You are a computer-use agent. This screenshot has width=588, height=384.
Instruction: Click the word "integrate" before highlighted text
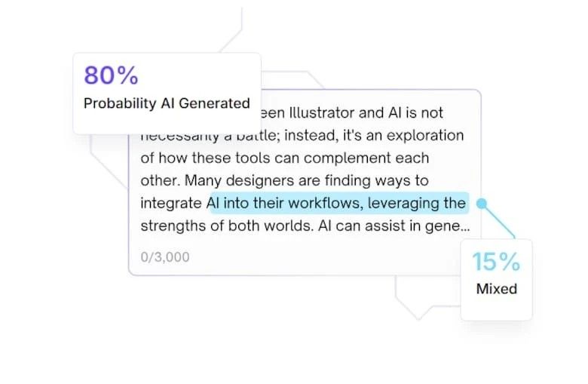click(x=171, y=203)
